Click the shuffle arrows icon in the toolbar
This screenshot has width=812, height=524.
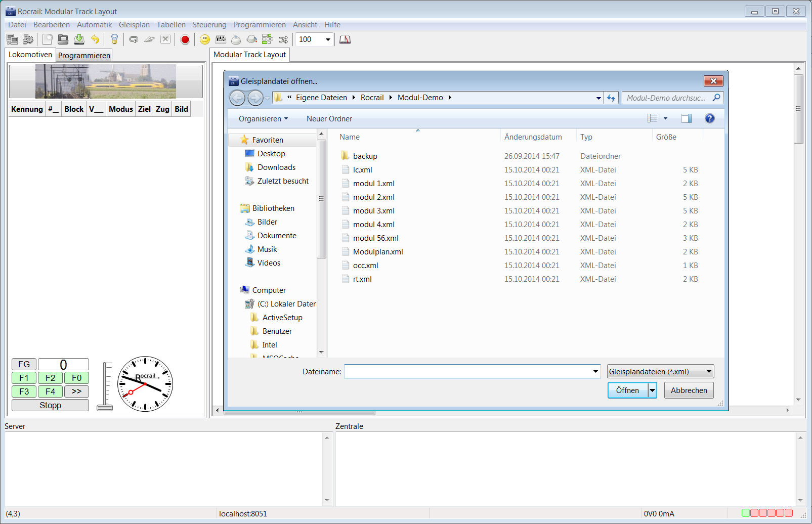(x=283, y=39)
